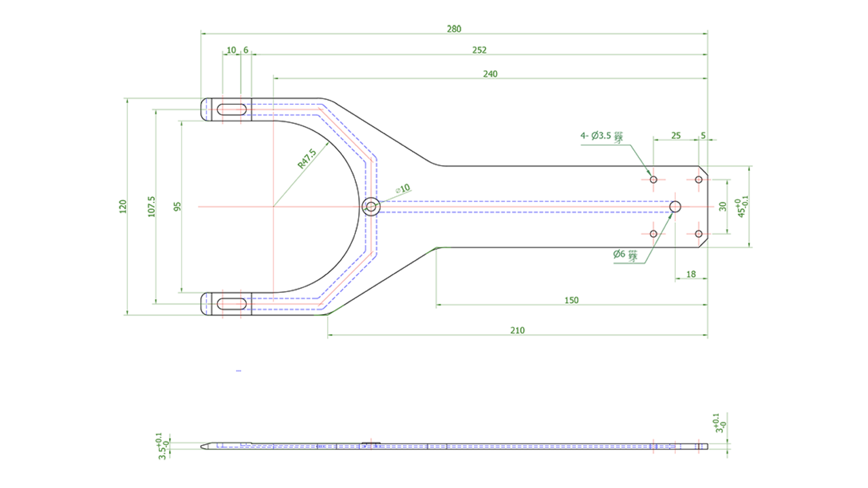This screenshot has width=868, height=488.
Task: Pick the 240 dimension text
Action: (490, 74)
